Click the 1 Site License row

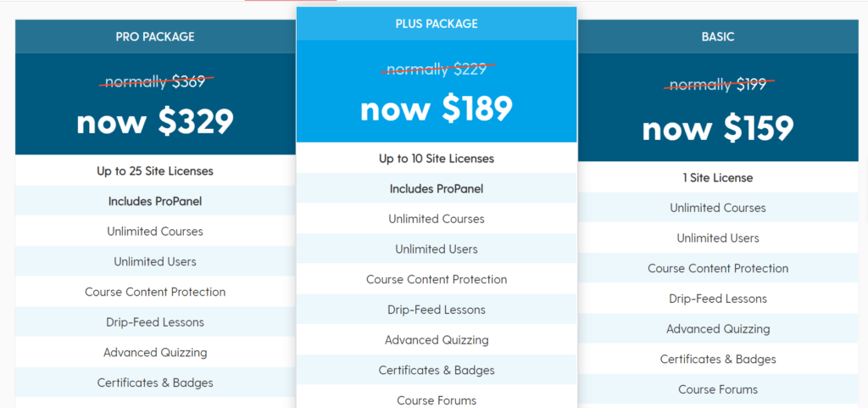click(x=718, y=177)
